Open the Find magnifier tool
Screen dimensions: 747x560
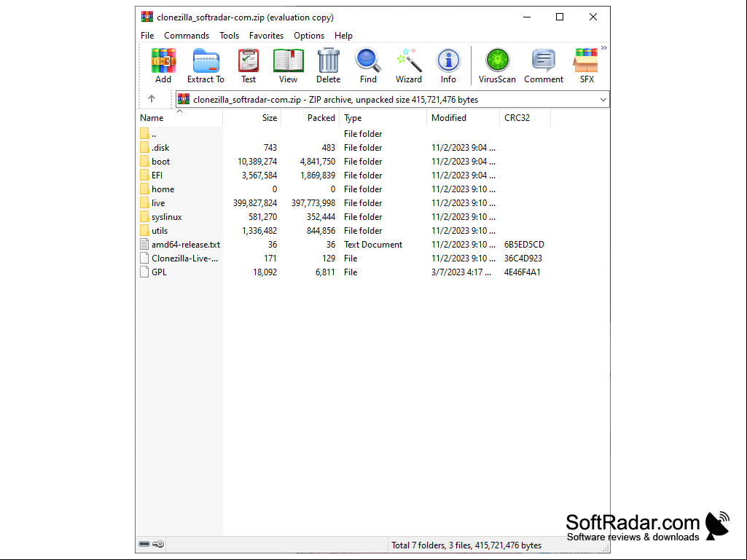click(x=368, y=60)
